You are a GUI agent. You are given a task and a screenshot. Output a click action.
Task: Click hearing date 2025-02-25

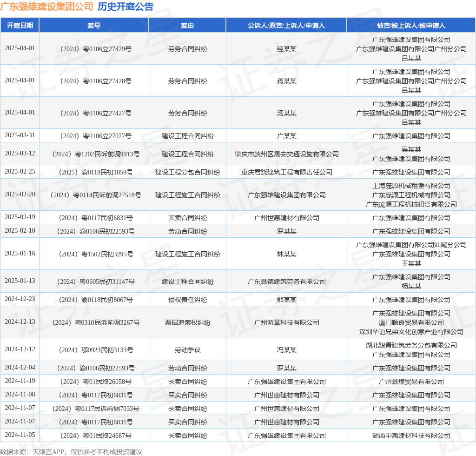coord(20,172)
